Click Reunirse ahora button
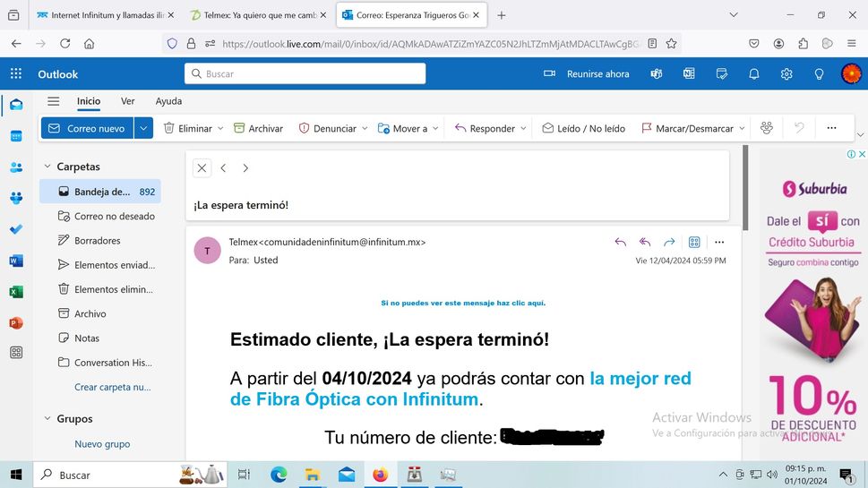This screenshot has width=868, height=488. coord(587,73)
